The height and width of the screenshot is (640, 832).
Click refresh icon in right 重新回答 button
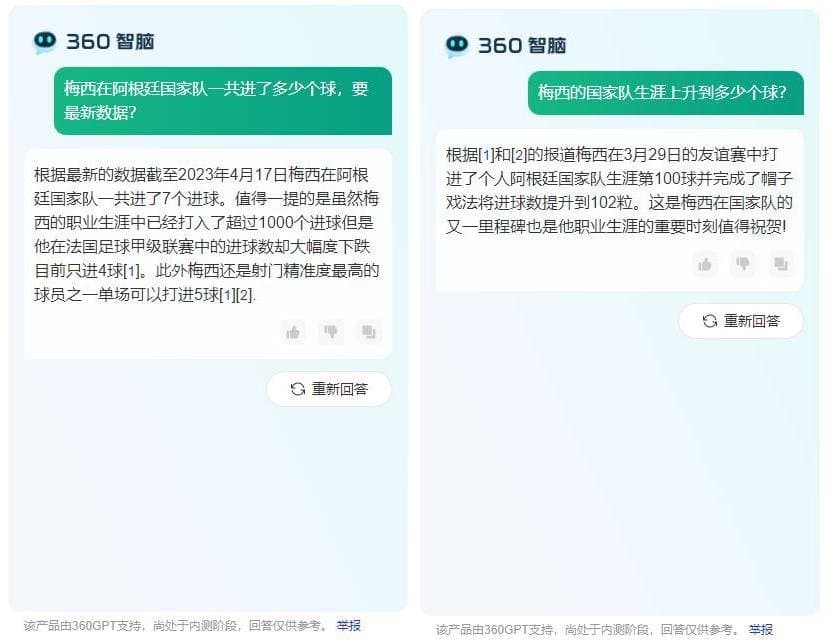[710, 321]
